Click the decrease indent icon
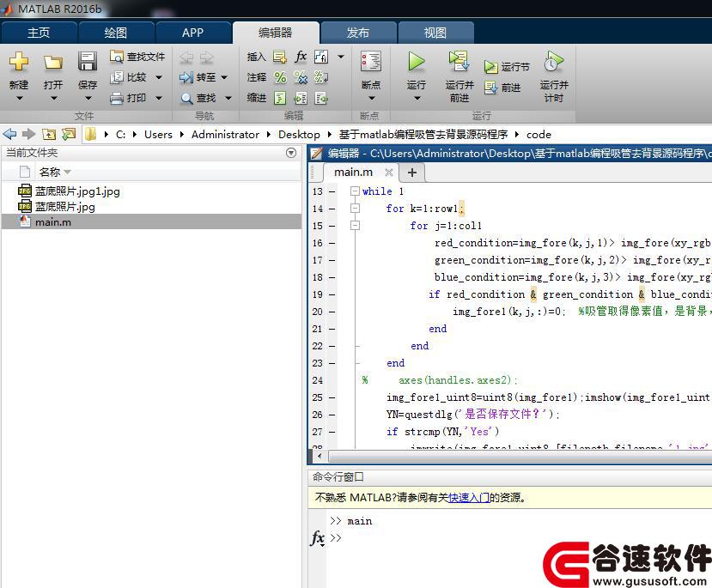The image size is (712, 588). click(x=321, y=98)
